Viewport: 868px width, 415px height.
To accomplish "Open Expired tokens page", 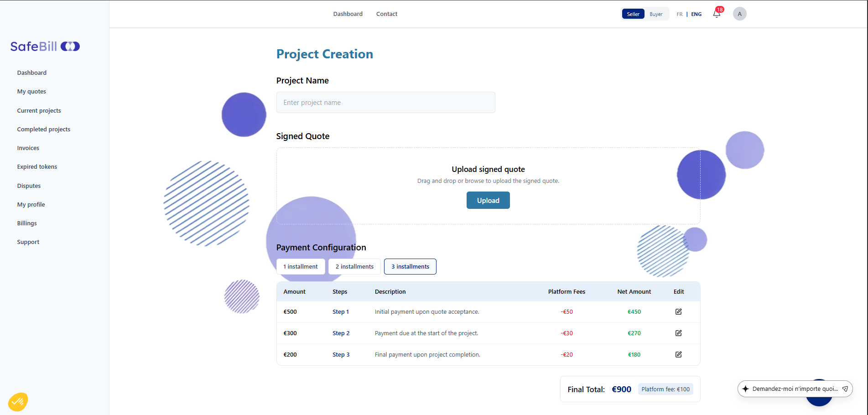I will pyautogui.click(x=37, y=166).
